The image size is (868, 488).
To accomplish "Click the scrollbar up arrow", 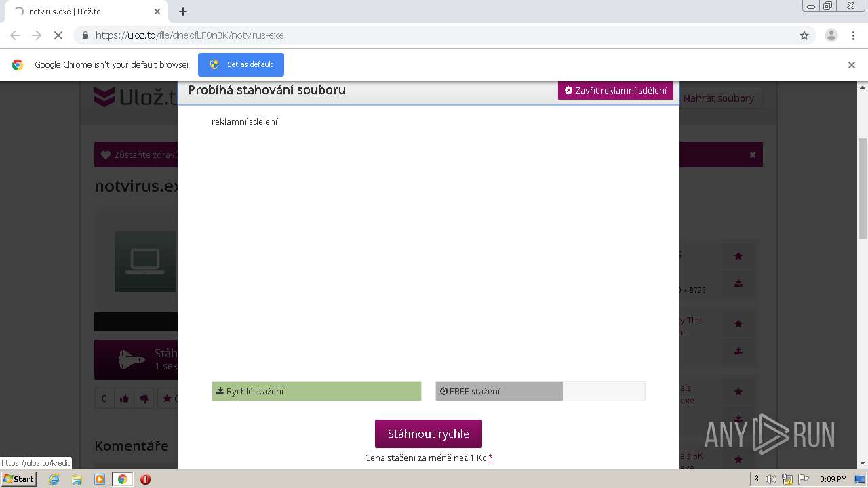I will [863, 87].
